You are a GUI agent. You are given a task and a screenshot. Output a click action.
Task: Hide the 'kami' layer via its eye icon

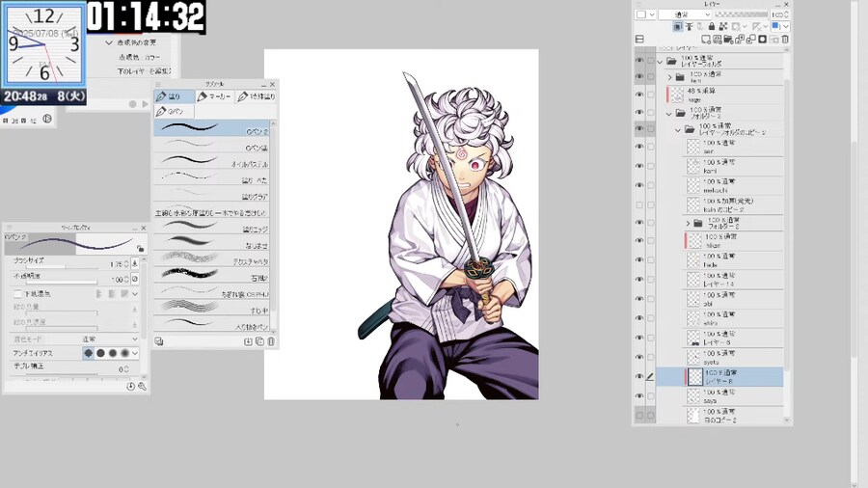639,166
